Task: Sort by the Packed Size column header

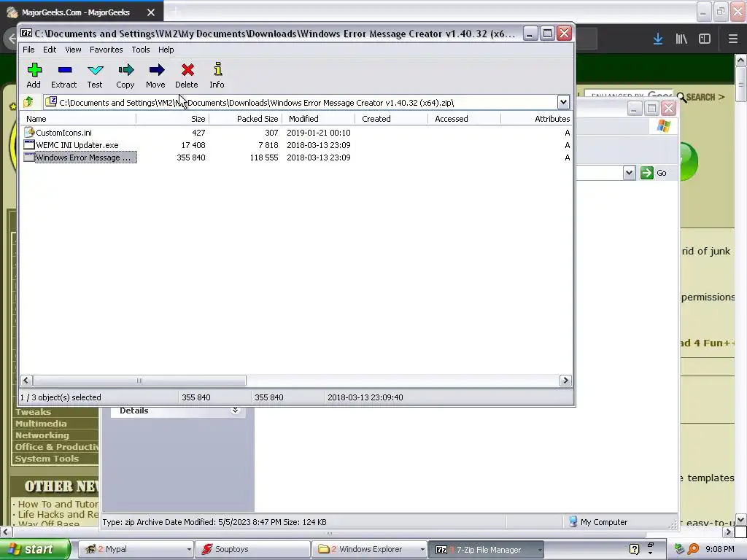Action: click(246, 119)
